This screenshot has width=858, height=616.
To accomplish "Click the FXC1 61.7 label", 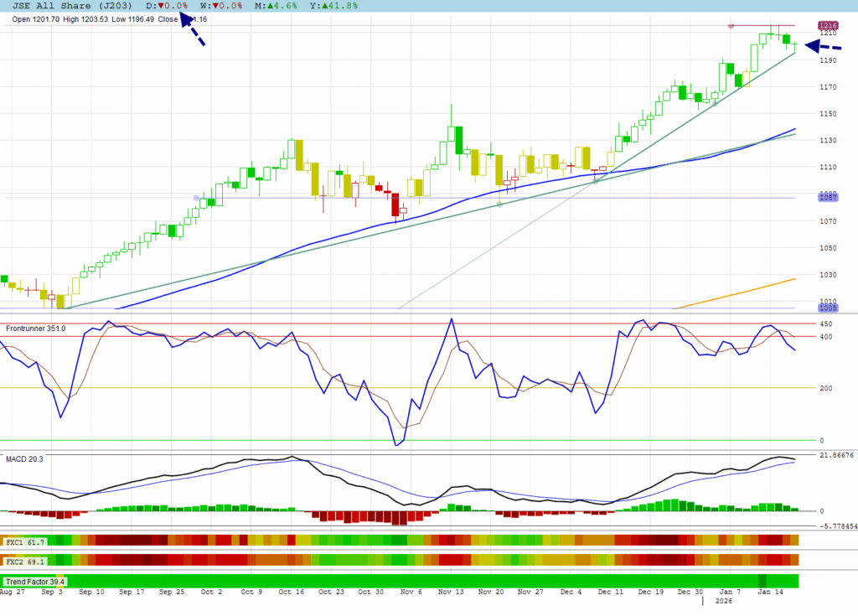I will 25,542.
